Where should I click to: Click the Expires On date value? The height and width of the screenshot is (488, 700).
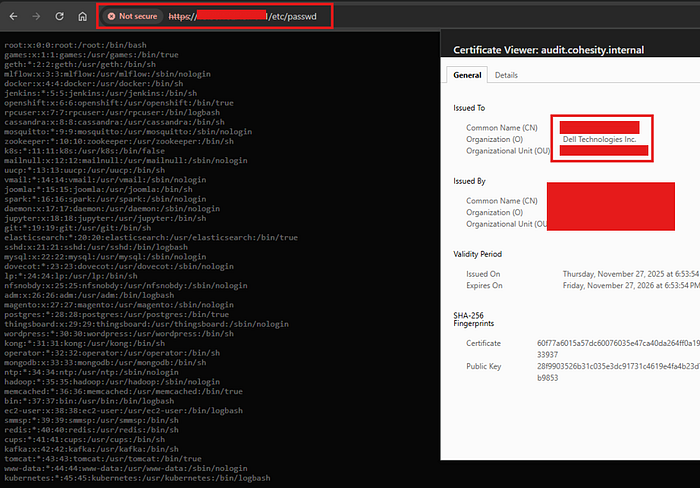[x=631, y=285]
